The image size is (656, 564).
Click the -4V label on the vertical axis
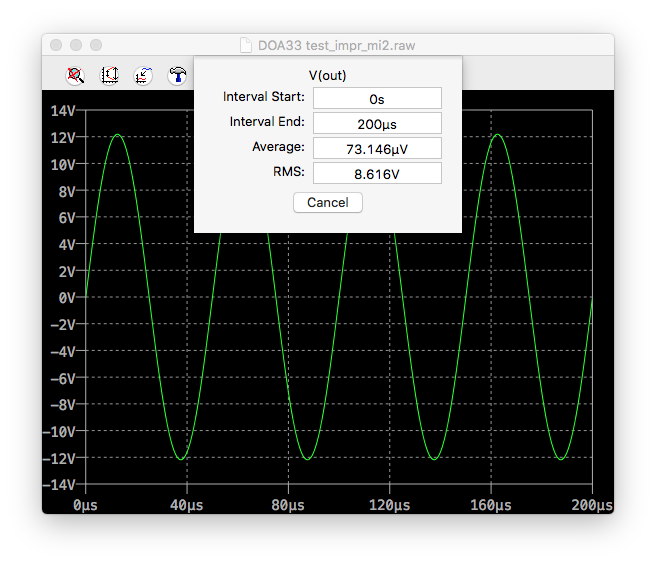(x=63, y=351)
